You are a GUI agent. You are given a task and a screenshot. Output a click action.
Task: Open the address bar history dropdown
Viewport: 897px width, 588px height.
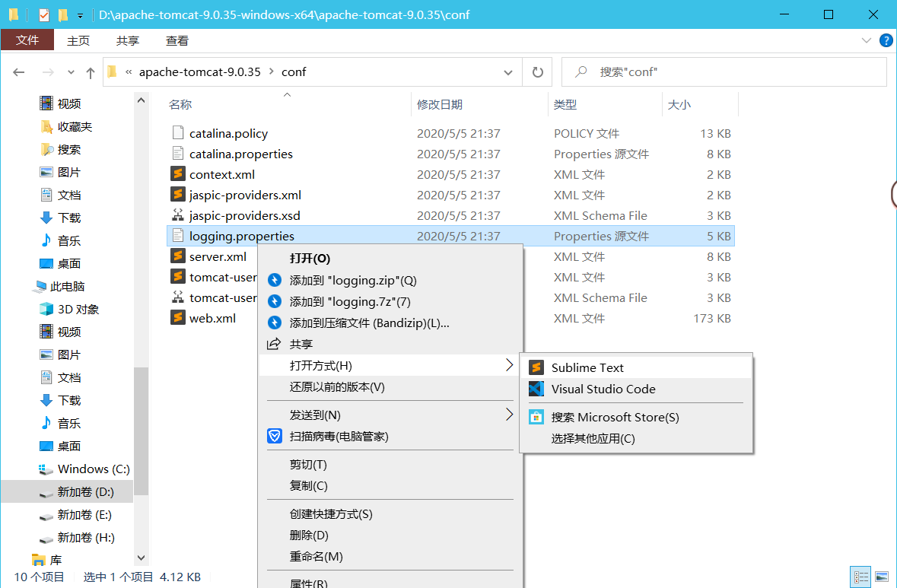click(x=507, y=72)
